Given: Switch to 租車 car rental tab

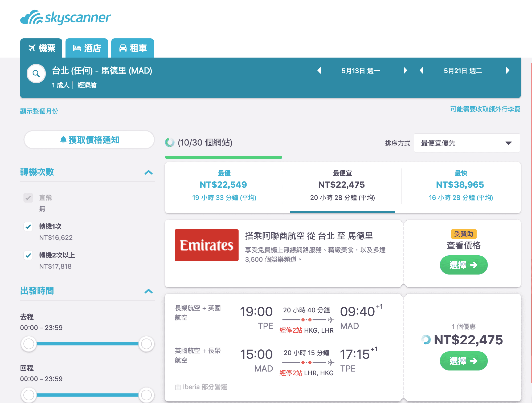Looking at the screenshot, I should [x=133, y=48].
